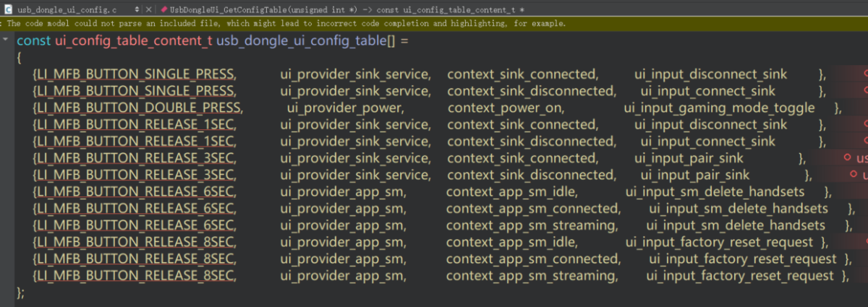This screenshot has width=868, height=307.
Task: Click the const keyword in the declaration
Action: [33, 40]
